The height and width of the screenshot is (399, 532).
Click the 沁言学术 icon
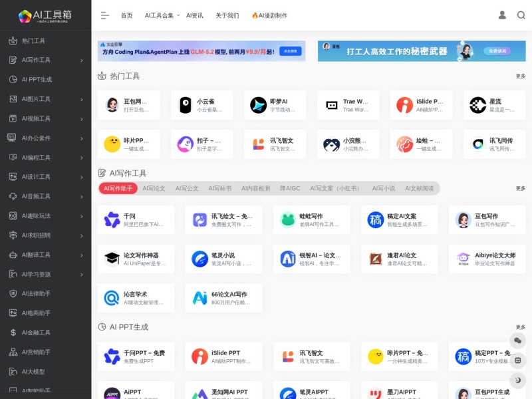(x=112, y=298)
